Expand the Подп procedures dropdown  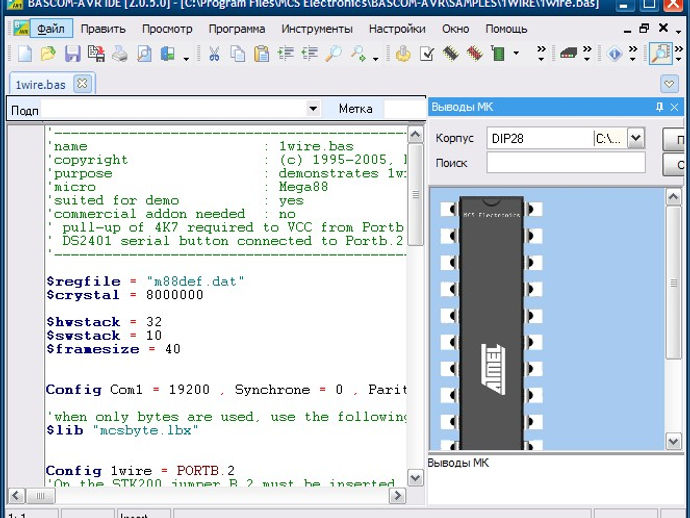(x=313, y=108)
